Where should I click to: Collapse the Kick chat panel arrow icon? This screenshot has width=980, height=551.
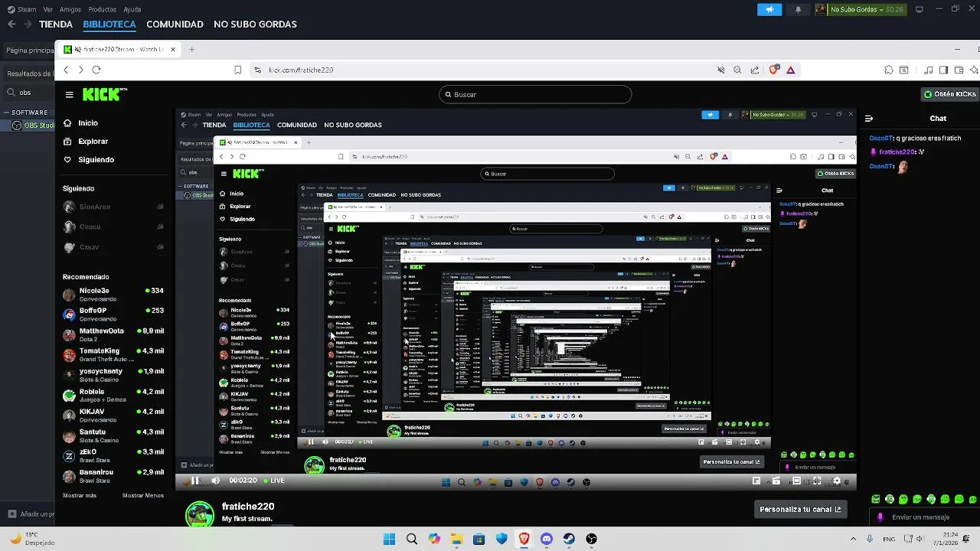point(869,119)
